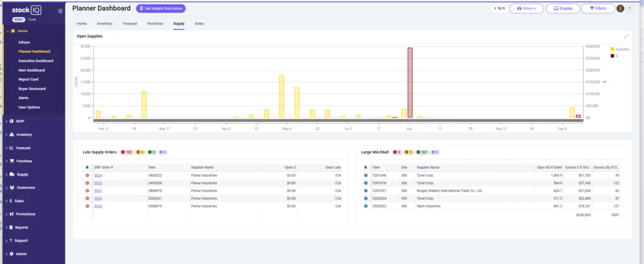
Task: Click the N/A status pill
Action: pyautogui.click(x=499, y=8)
